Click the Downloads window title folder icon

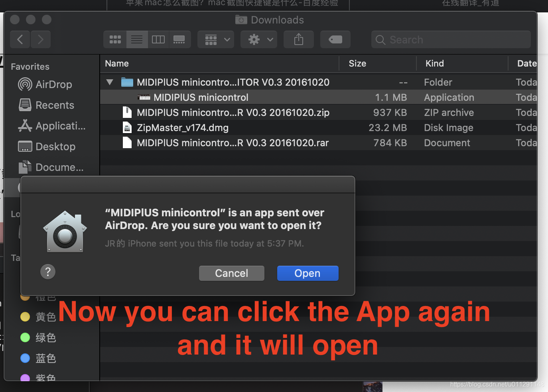[x=241, y=20]
